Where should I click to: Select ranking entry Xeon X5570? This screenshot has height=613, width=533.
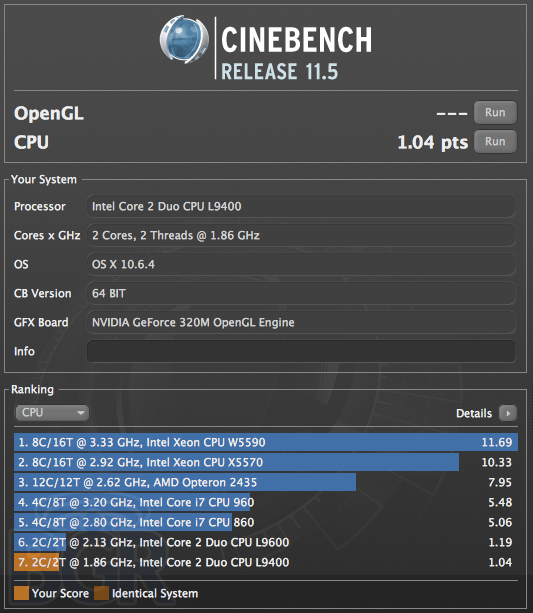266,462
